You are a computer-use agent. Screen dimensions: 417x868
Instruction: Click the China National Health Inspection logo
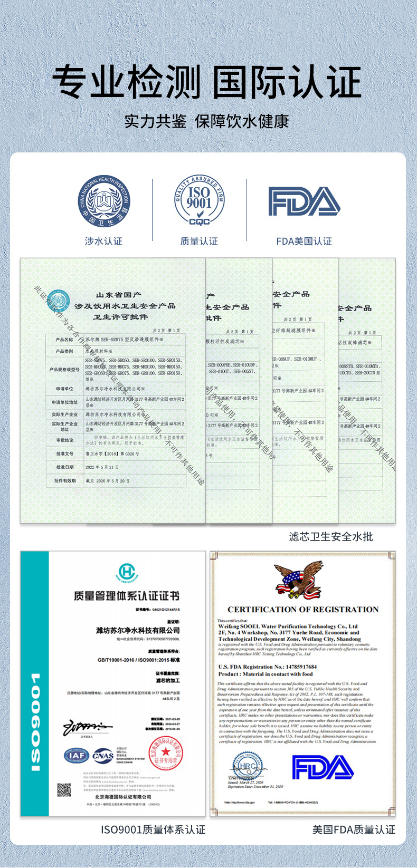pyautogui.click(x=104, y=201)
